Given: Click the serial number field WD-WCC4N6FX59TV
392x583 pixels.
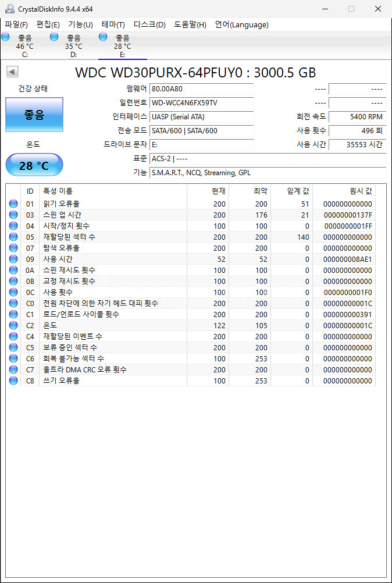Looking at the screenshot, I should 202,103.
